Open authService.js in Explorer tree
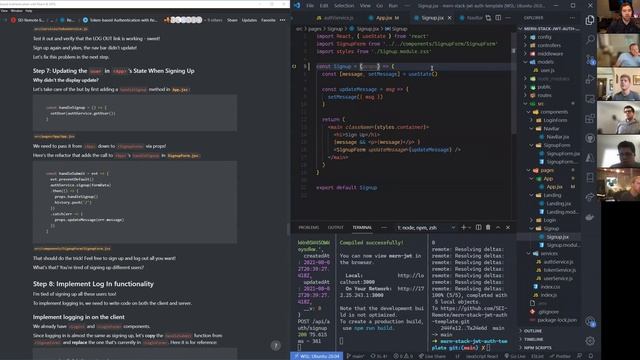Image resolution: width=640 pixels, height=360 pixels. pyautogui.click(x=558, y=262)
